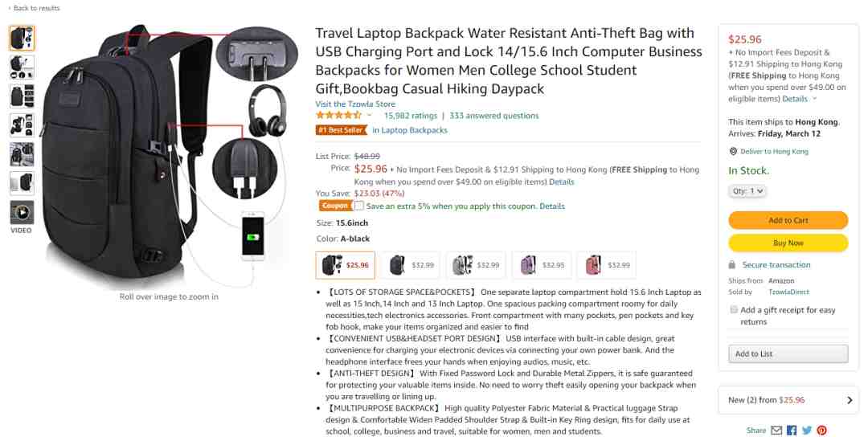Open New (2) offers chevron arrow
The height and width of the screenshot is (437, 868).
point(850,400)
